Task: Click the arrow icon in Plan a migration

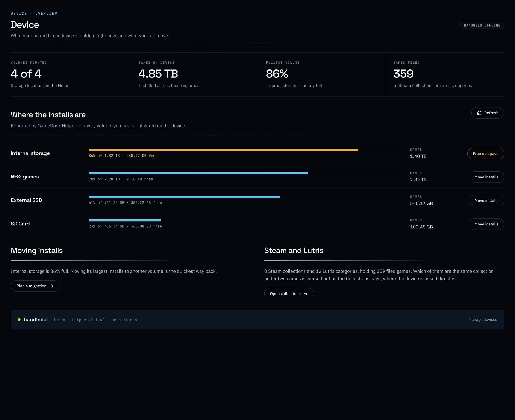Action: [51, 286]
